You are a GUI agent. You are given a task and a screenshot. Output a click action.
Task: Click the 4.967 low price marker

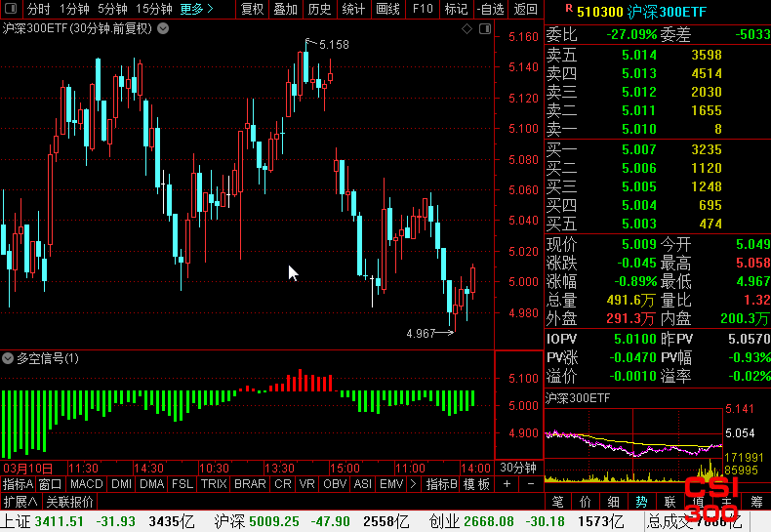(x=421, y=334)
